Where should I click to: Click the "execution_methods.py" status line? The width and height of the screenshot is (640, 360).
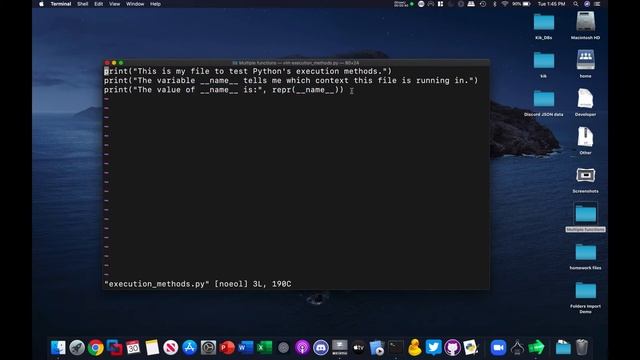pyautogui.click(x=198, y=284)
